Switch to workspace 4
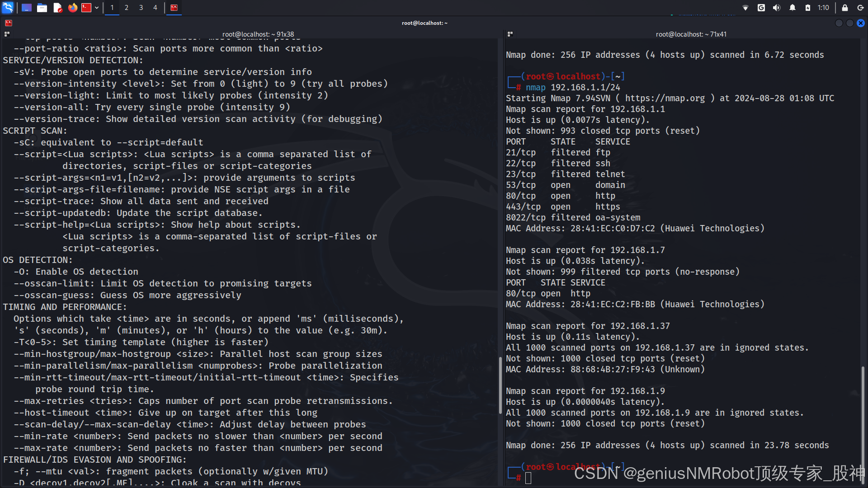 (x=155, y=8)
